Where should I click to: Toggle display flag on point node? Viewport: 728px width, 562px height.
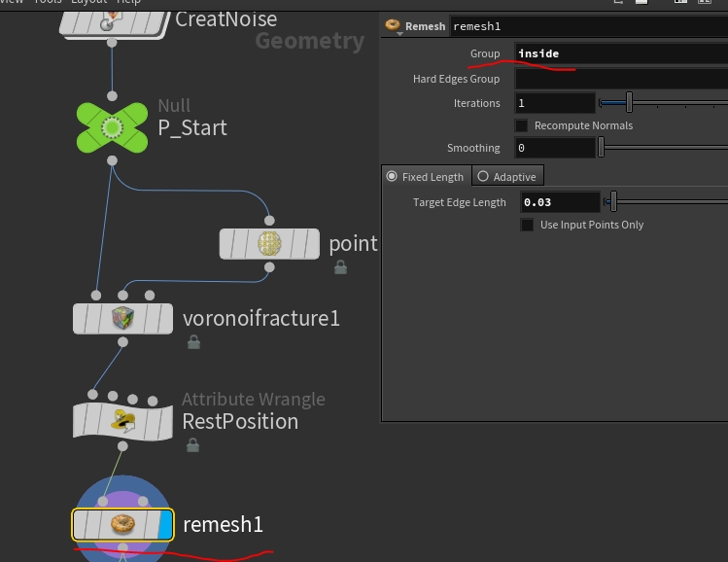click(x=312, y=243)
